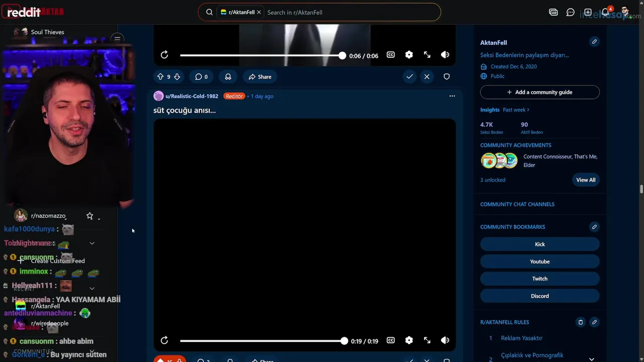The width and height of the screenshot is (644, 362).
Task: Open the Insights link
Action: (x=490, y=110)
